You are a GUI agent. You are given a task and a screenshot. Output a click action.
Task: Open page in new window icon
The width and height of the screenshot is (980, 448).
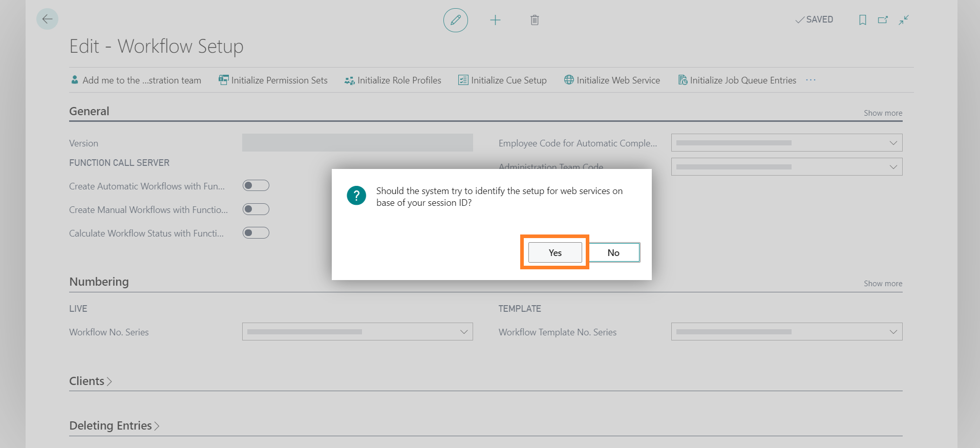(883, 20)
